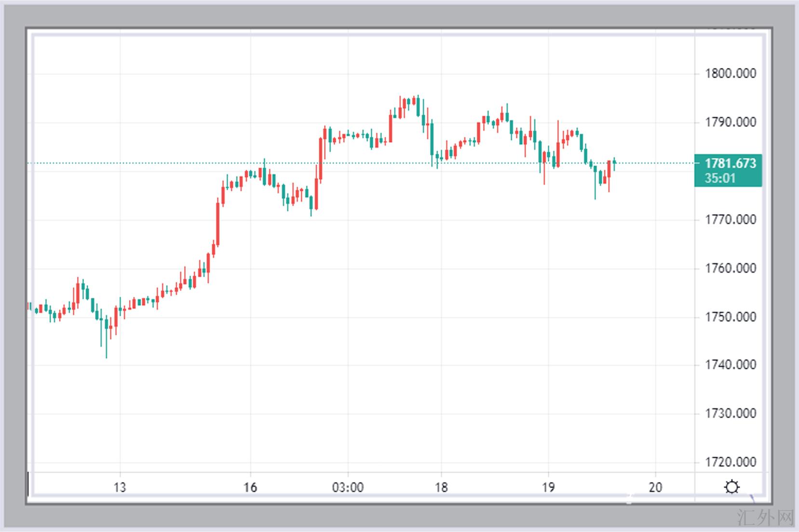The image size is (799, 532).
Task: Click the 汇外网 watermark logo
Action: coord(765,518)
